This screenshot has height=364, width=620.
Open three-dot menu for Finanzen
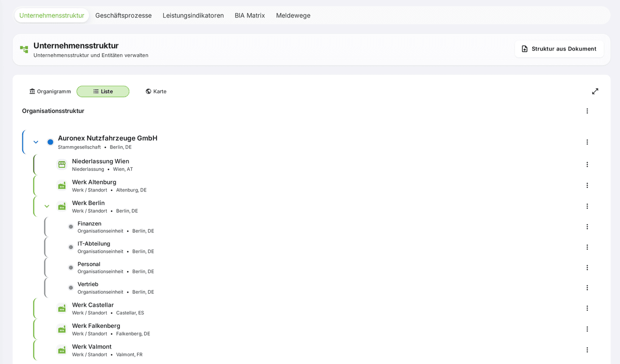[587, 227]
